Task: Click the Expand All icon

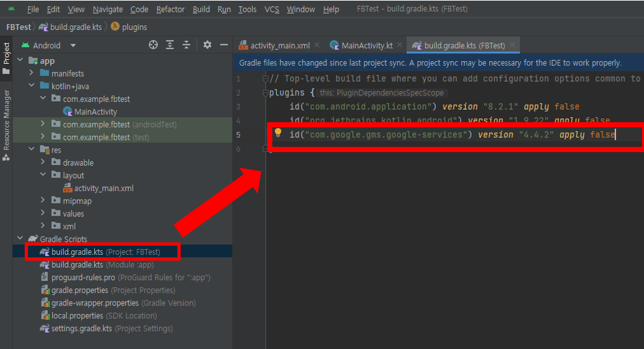Action: 170,45
